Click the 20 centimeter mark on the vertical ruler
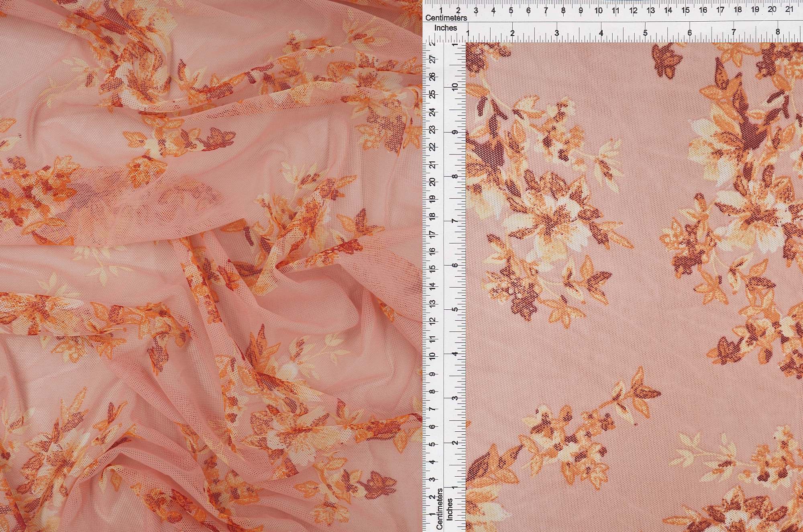Viewport: 803px width, 532px height. pyautogui.click(x=432, y=181)
